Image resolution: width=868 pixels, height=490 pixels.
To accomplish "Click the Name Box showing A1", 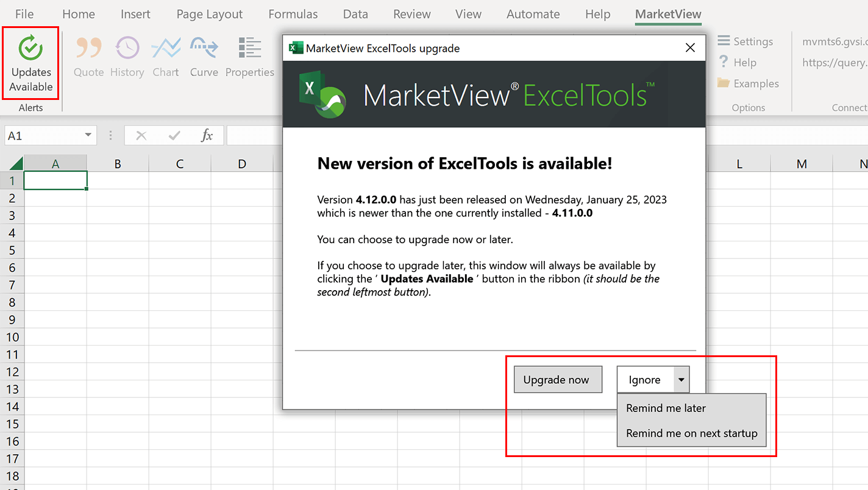I will [43, 135].
